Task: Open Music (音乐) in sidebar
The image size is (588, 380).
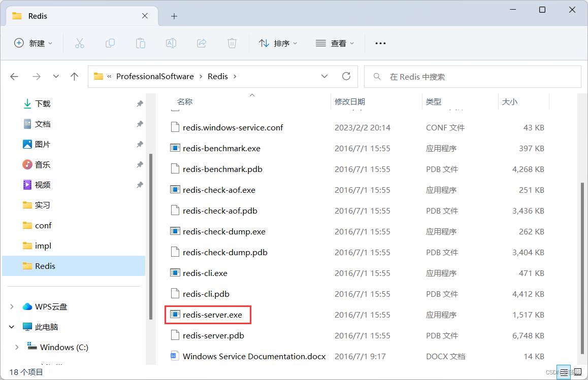Action: (42, 164)
